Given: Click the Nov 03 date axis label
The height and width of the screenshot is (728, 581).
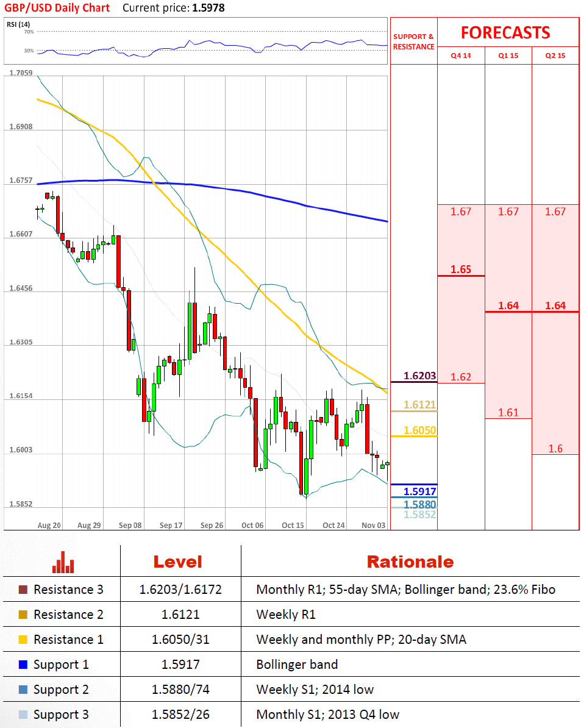Looking at the screenshot, I should coord(374,526).
